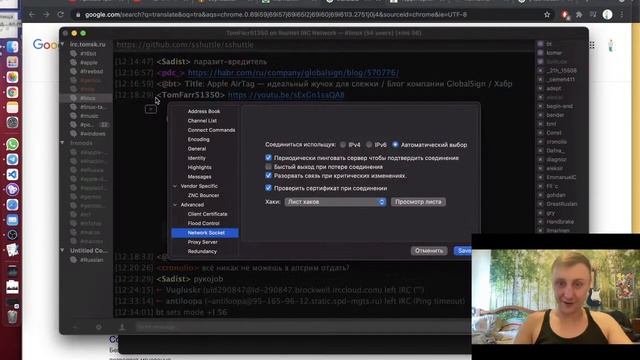Image resolution: width=640 pixels, height=360 pixels.
Task: Collapse freenode server tree
Action: pos(62,143)
